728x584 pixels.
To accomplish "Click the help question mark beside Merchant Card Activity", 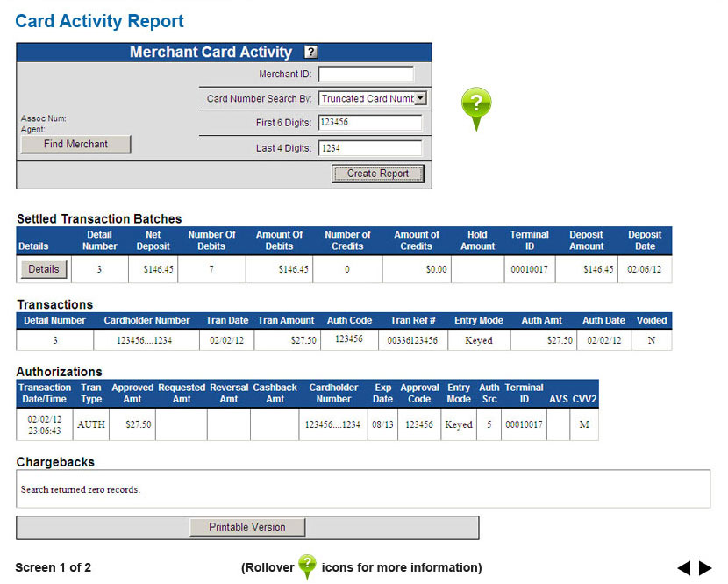I will [310, 53].
